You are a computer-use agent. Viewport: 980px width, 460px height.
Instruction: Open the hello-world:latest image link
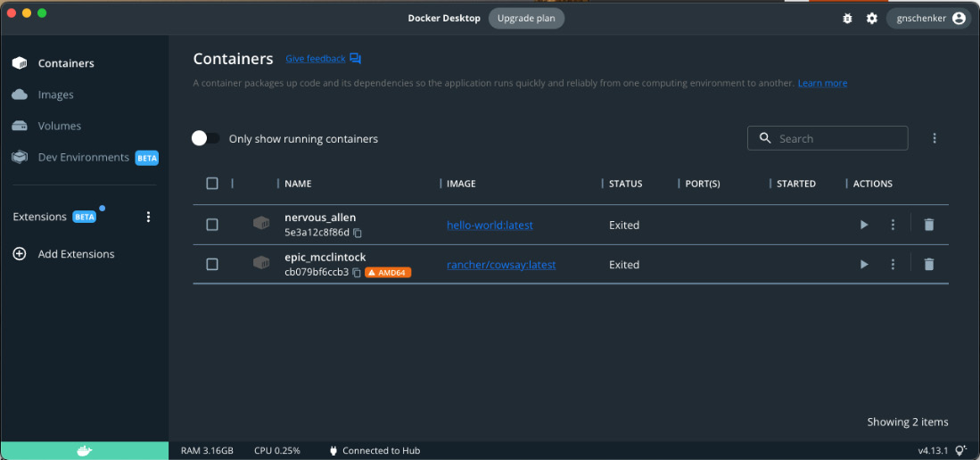[x=490, y=225]
